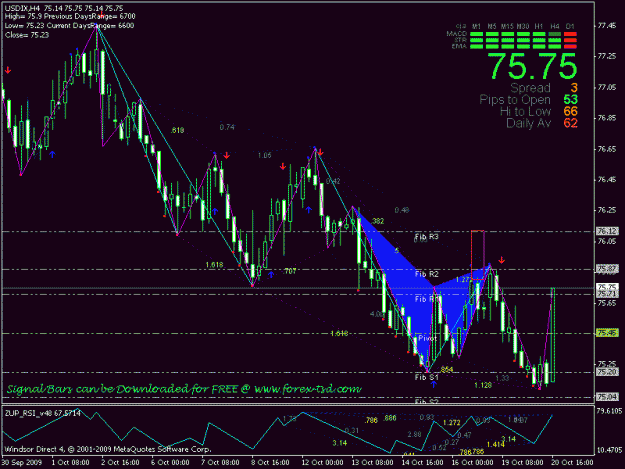This screenshot has width=625, height=469.
Task: Click the 'Fib R2' level label
Action: tap(426, 274)
